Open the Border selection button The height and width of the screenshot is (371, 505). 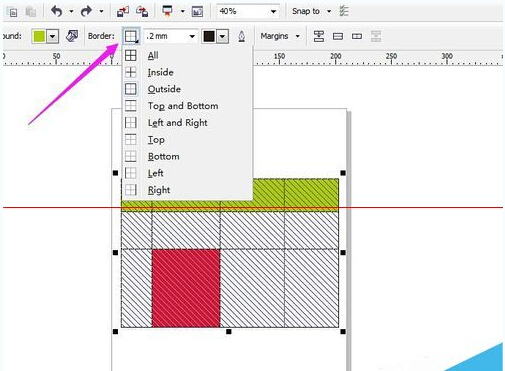tap(131, 36)
